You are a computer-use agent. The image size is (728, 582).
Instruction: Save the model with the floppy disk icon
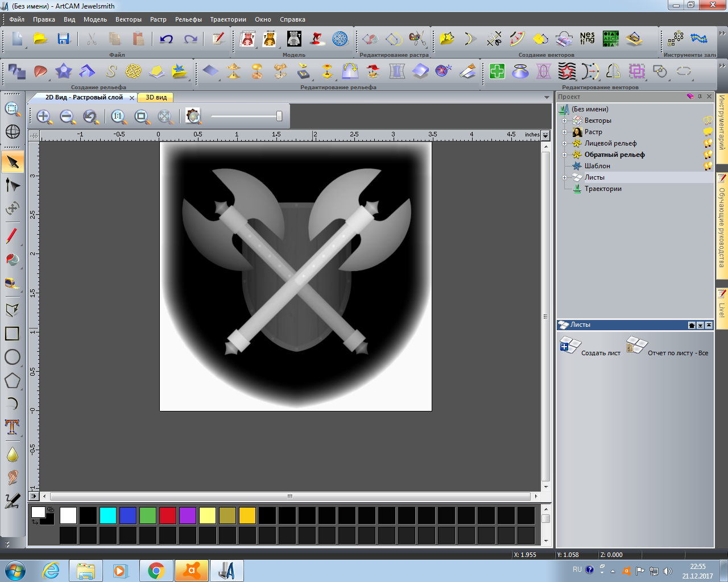(63, 39)
